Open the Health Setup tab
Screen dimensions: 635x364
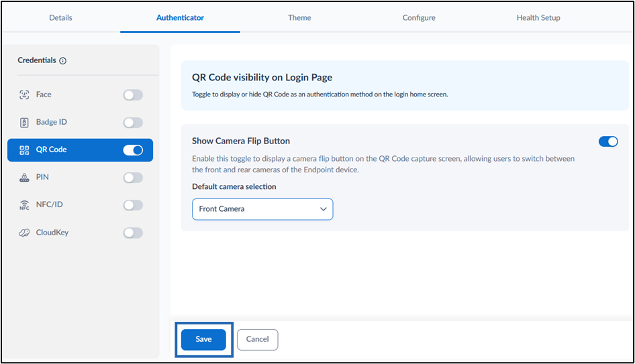click(538, 18)
